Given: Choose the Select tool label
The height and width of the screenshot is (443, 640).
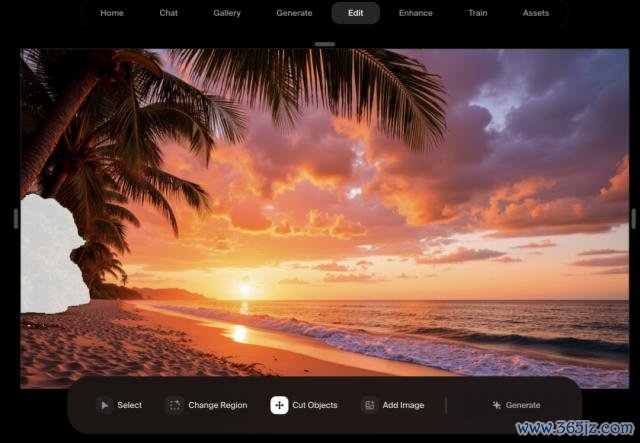Looking at the screenshot, I should coord(129,405).
